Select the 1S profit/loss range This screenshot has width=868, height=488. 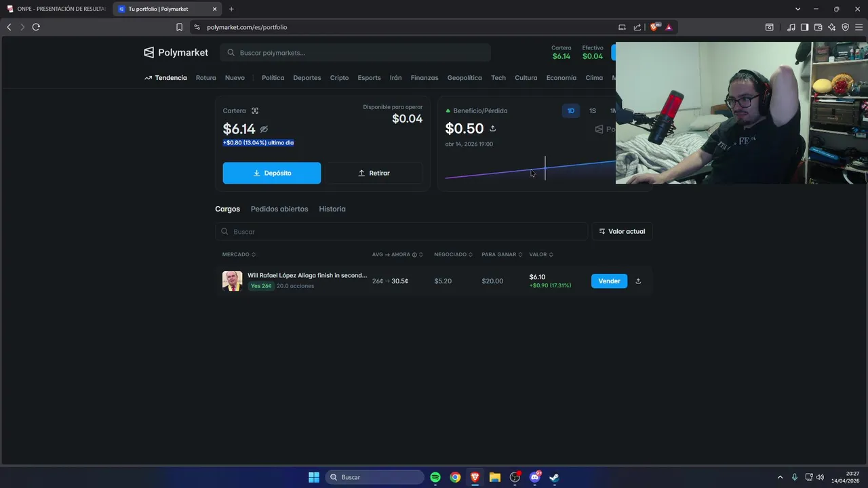click(593, 110)
